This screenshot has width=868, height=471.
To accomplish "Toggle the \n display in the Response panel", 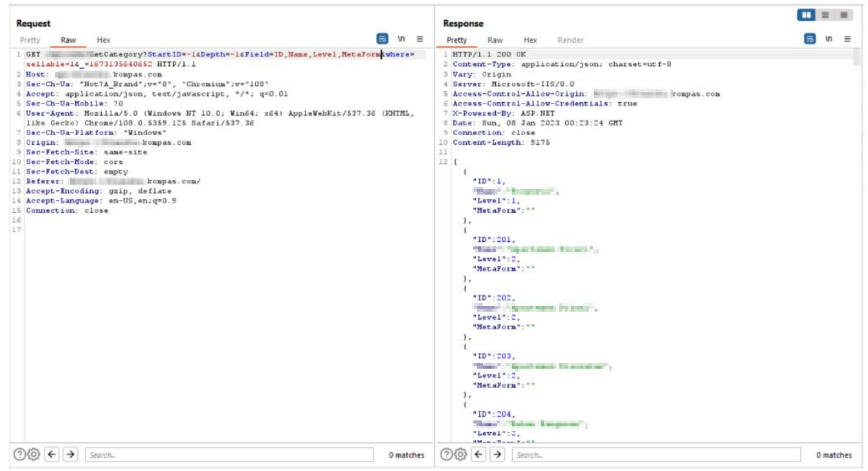I will pyautogui.click(x=829, y=39).
